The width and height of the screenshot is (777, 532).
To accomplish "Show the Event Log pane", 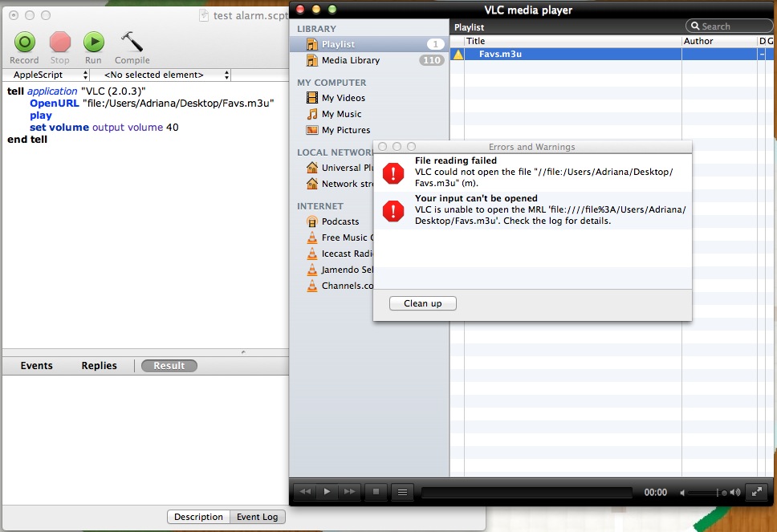I will [x=257, y=517].
